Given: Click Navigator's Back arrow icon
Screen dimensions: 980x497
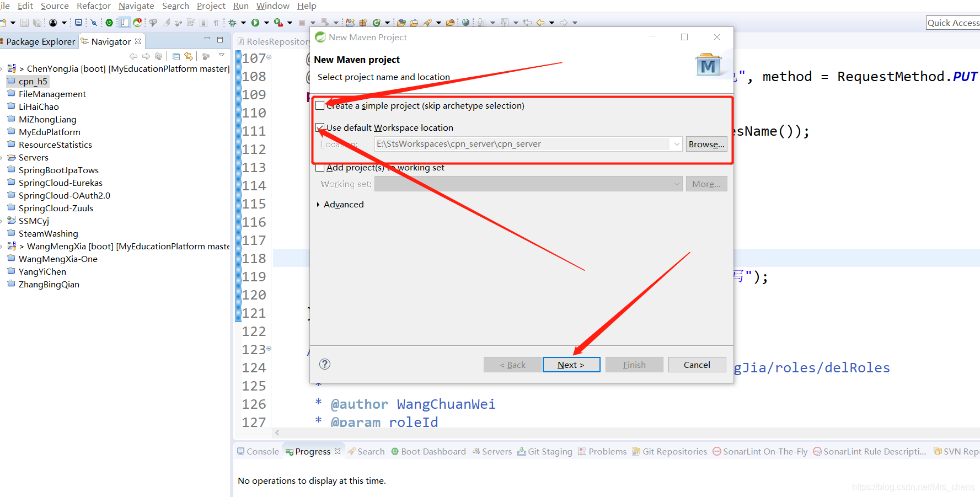Looking at the screenshot, I should click(x=133, y=56).
